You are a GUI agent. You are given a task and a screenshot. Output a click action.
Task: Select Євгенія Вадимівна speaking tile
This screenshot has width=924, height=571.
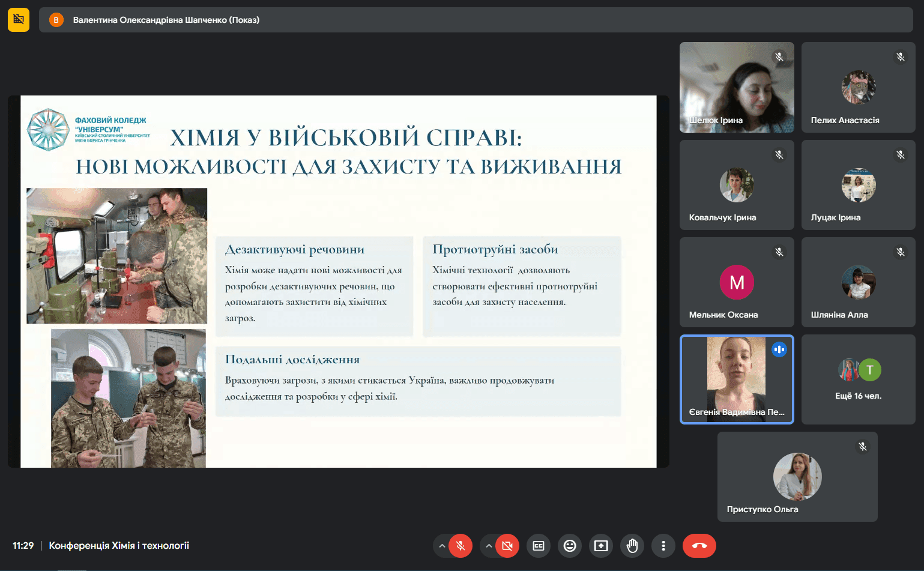[x=737, y=379]
